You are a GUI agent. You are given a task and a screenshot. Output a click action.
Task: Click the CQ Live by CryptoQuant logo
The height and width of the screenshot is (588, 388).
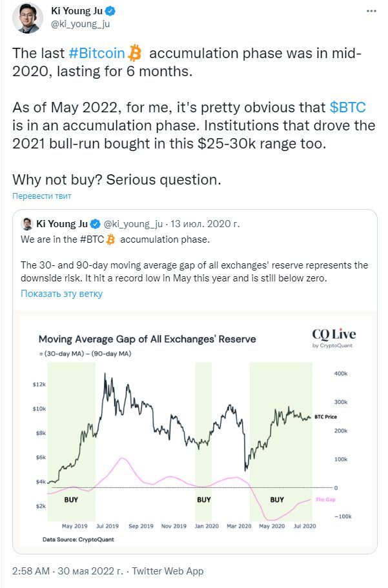point(334,338)
